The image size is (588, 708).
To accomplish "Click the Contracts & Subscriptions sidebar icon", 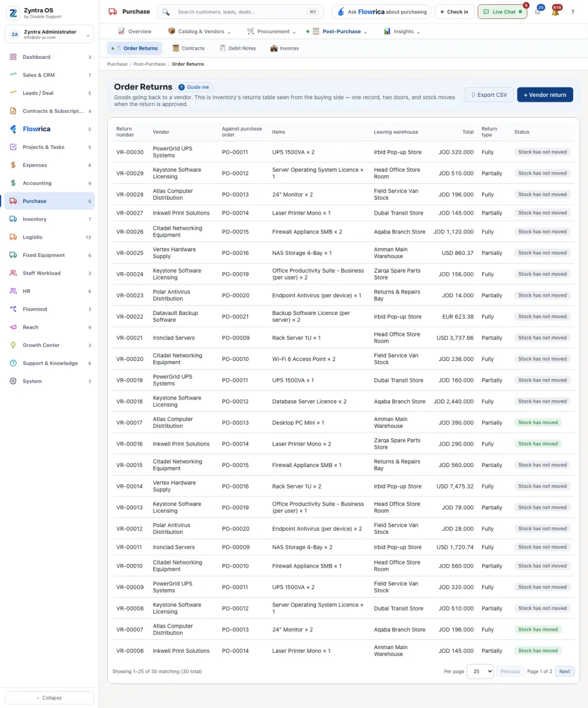I will pos(13,111).
